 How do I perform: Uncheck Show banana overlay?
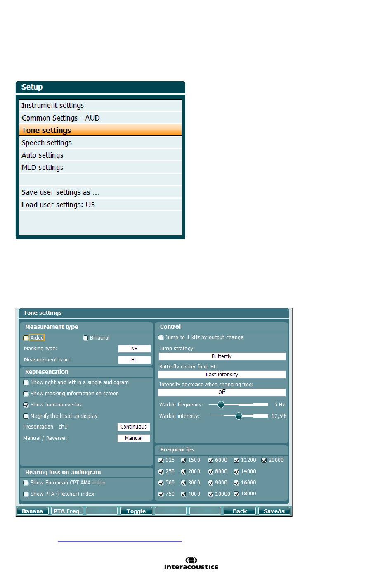click(26, 405)
